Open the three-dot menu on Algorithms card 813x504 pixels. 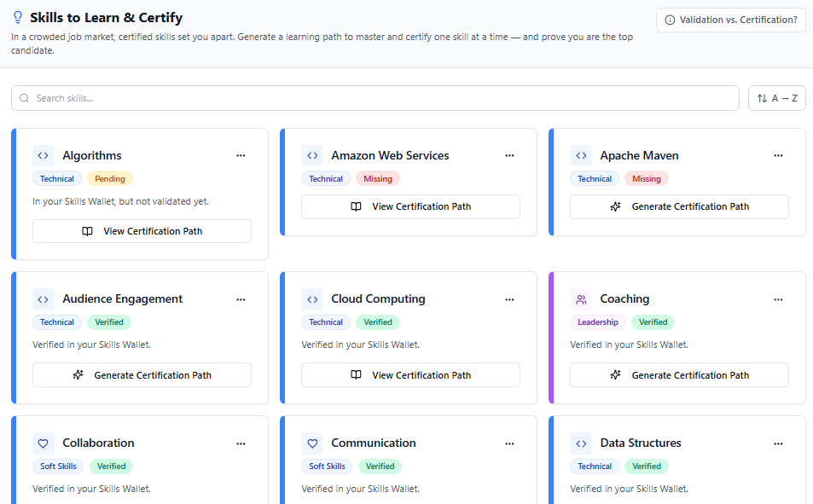click(241, 155)
